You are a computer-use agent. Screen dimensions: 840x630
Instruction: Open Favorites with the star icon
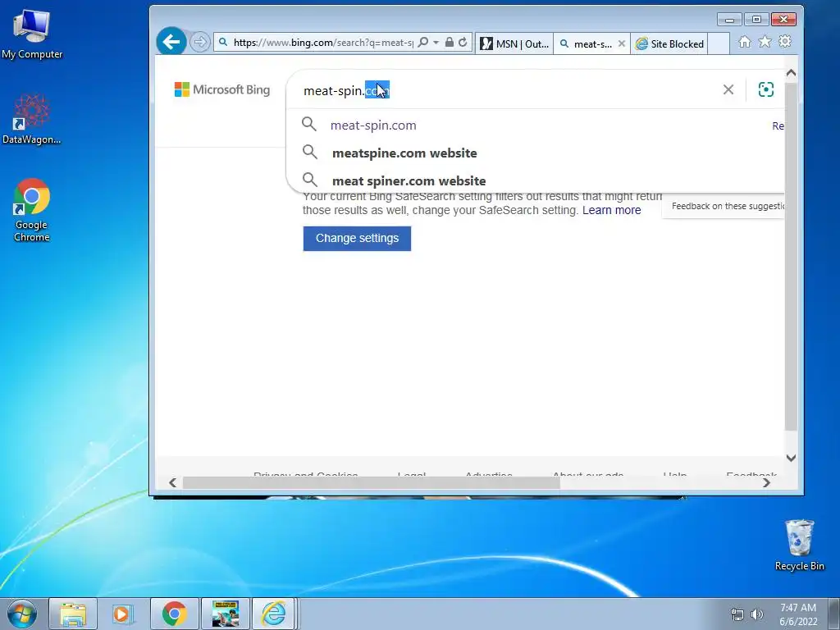click(765, 42)
